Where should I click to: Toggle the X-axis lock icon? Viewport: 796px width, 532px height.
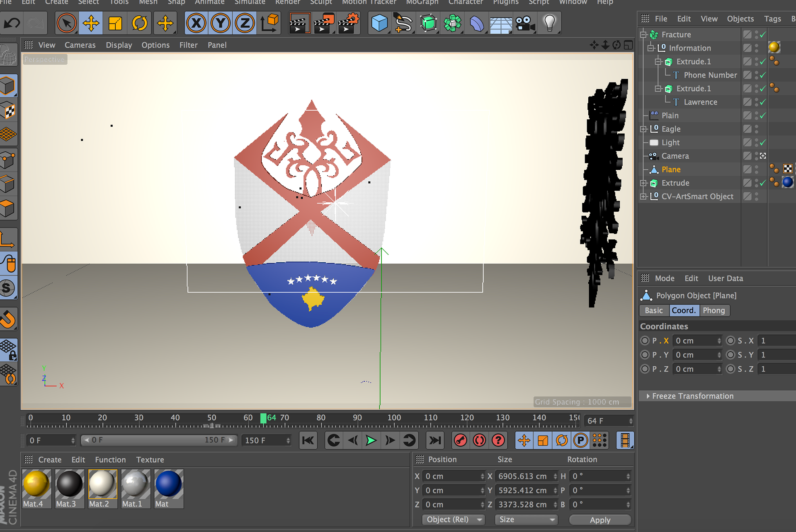[196, 23]
